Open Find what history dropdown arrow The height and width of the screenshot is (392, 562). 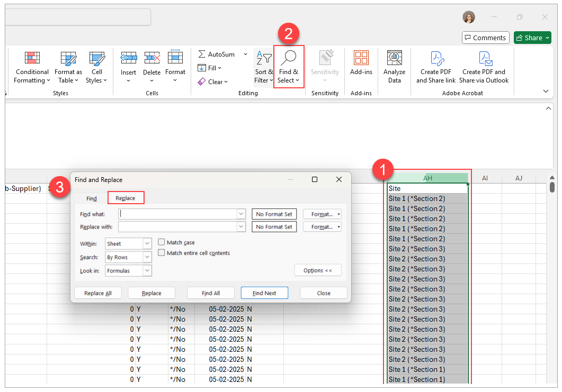point(241,214)
